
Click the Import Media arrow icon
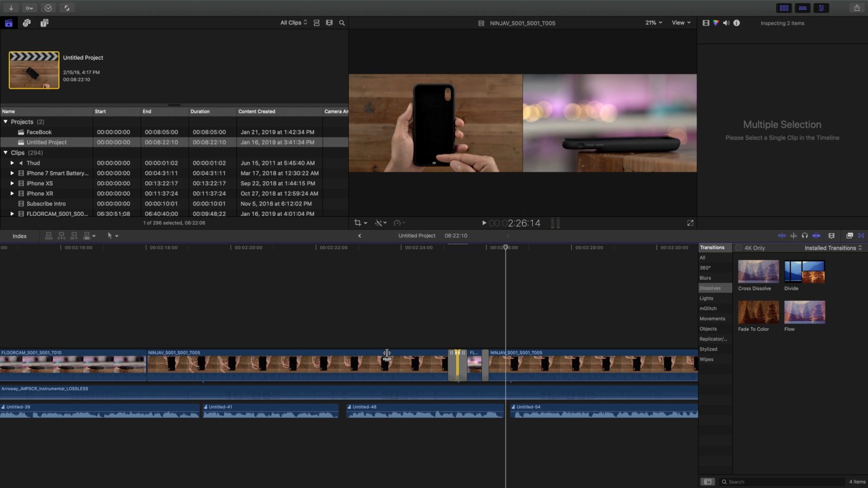(x=11, y=8)
